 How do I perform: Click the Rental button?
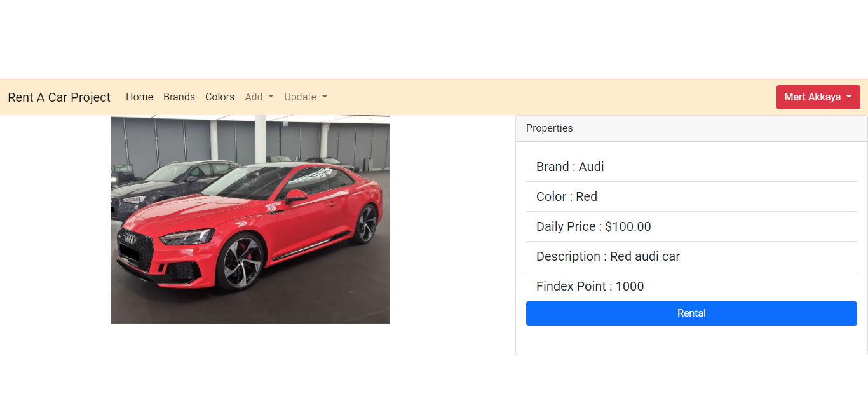691,313
